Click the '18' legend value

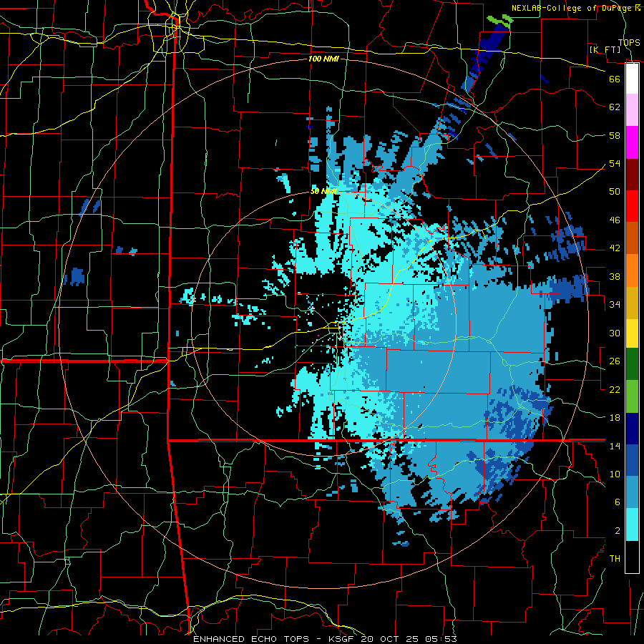pos(615,418)
